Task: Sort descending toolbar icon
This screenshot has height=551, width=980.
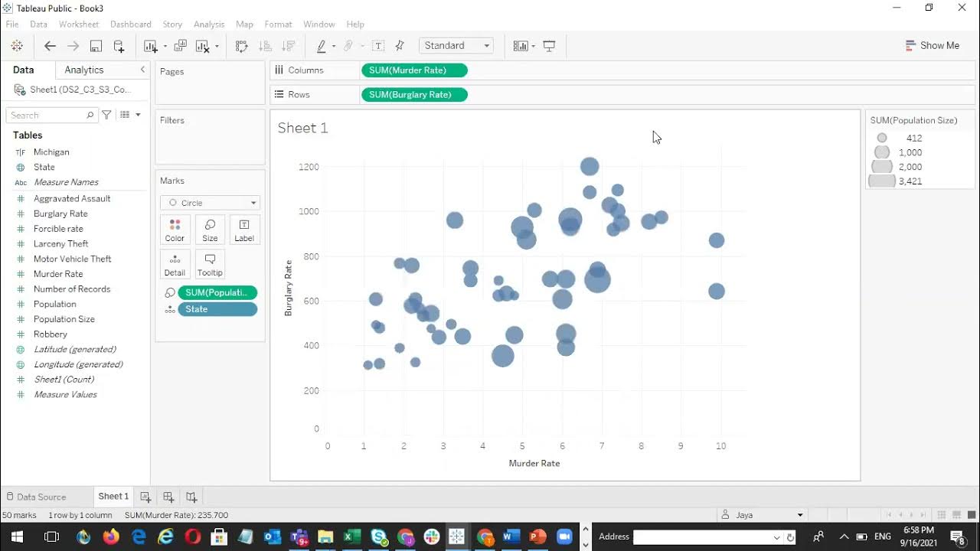Action: 289,46
